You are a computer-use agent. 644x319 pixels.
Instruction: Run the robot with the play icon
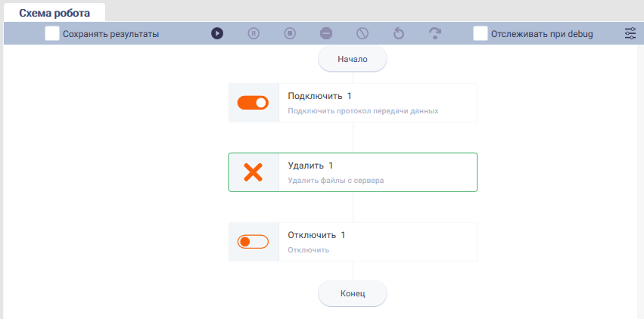217,33
